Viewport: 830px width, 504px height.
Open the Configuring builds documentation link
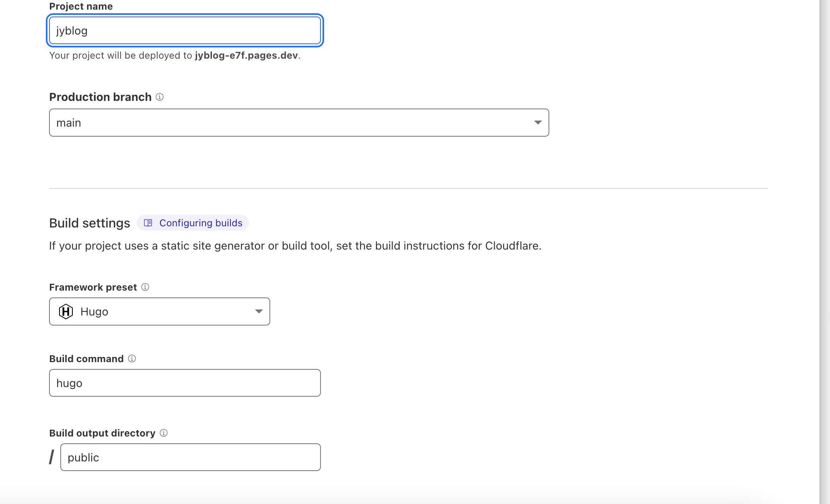201,223
